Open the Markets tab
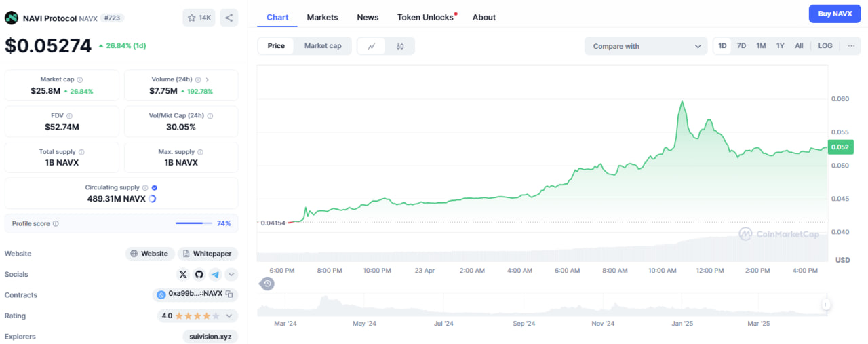 click(x=322, y=17)
